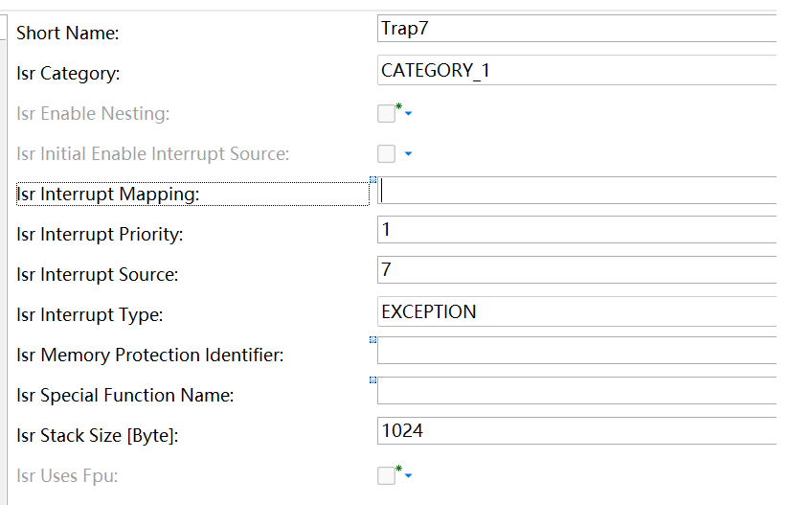Screen dimensions: 812x505
Task: Toggle the Isr Enable Nesting checkbox
Action: pos(386,113)
